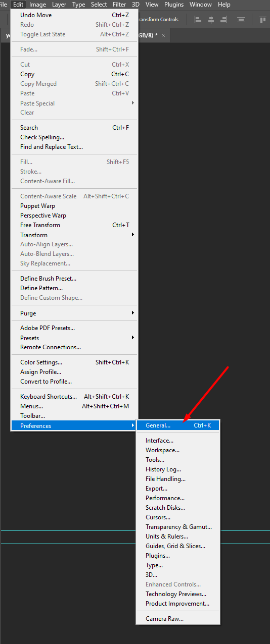
Task: Open 3D... in Preferences submenu
Action: click(x=178, y=575)
